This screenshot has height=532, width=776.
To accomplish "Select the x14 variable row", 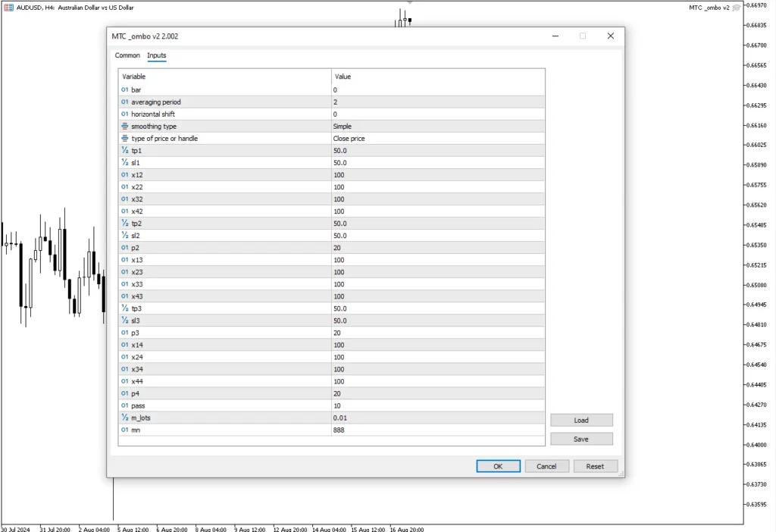I will click(x=332, y=345).
